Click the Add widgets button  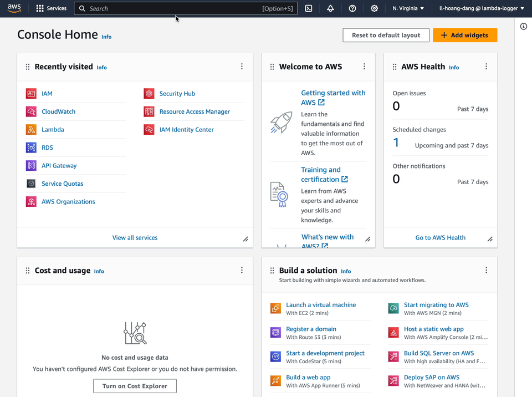pos(465,35)
